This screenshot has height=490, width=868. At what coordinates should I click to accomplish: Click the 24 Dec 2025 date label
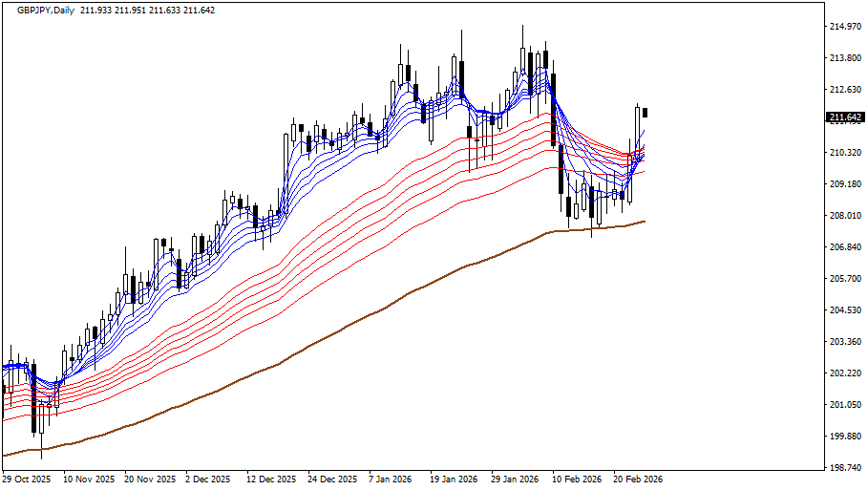click(x=332, y=479)
